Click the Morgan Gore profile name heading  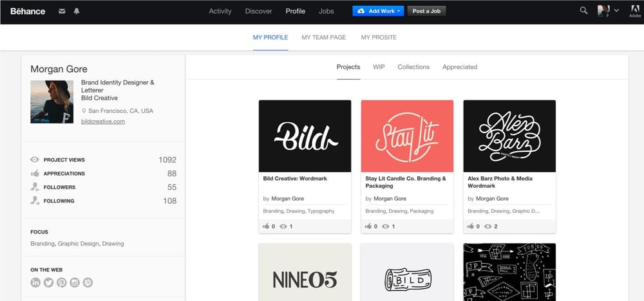coord(59,69)
